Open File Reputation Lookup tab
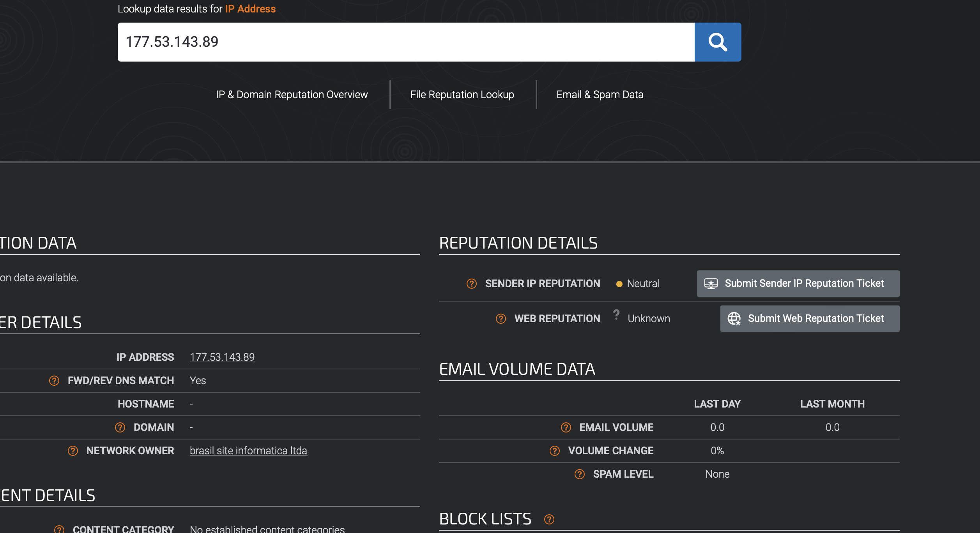Image resolution: width=980 pixels, height=533 pixels. coord(462,95)
